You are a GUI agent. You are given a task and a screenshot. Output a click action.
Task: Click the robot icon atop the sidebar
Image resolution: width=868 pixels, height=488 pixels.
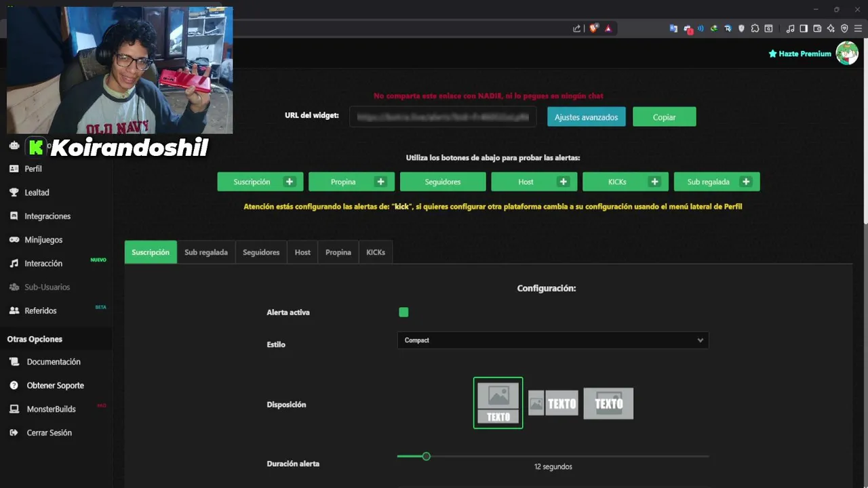(x=14, y=146)
